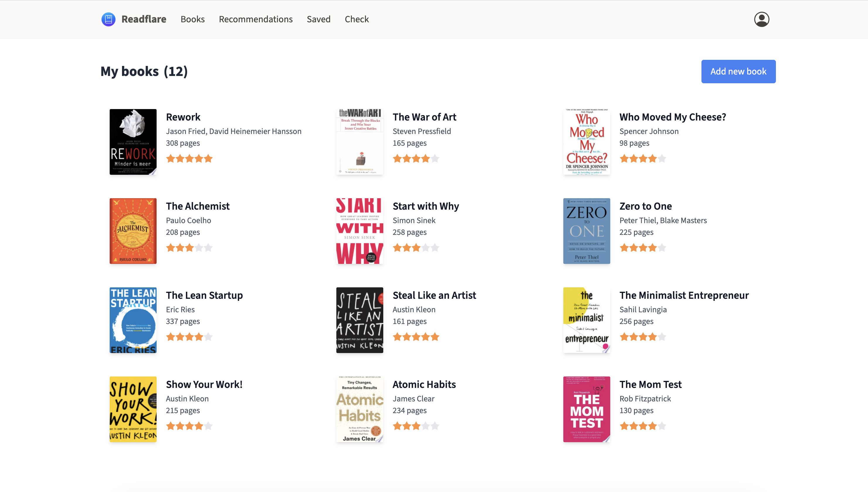
Task: Click the fifth star for The Alchemist
Action: pos(208,248)
